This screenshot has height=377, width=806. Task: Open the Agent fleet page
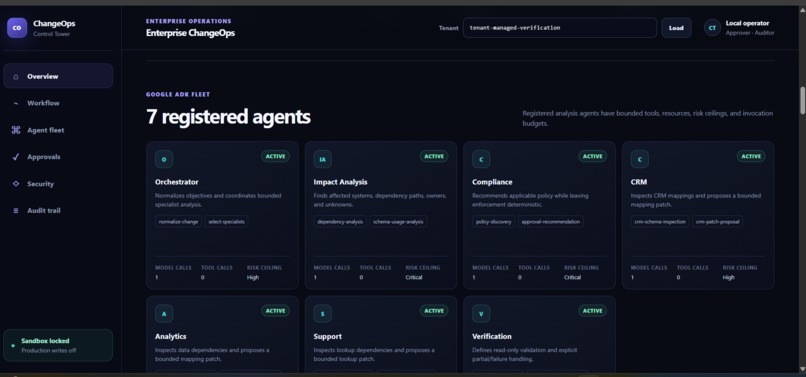[58, 130]
